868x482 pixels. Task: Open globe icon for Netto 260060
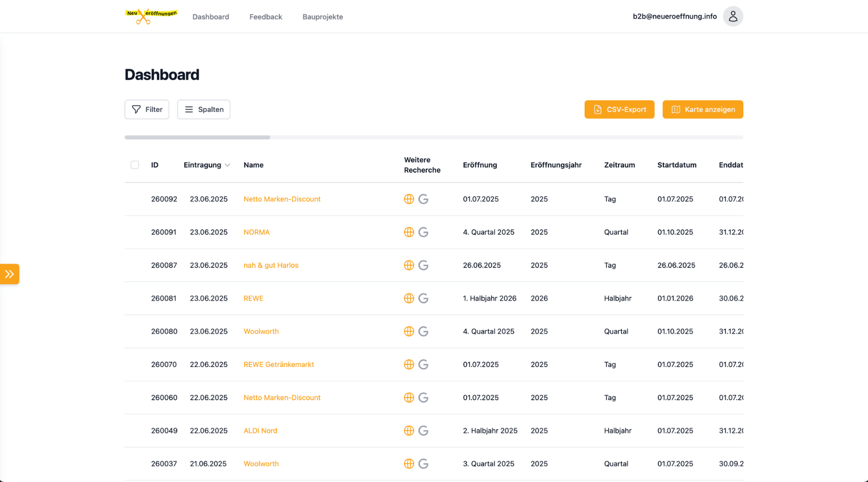(409, 398)
